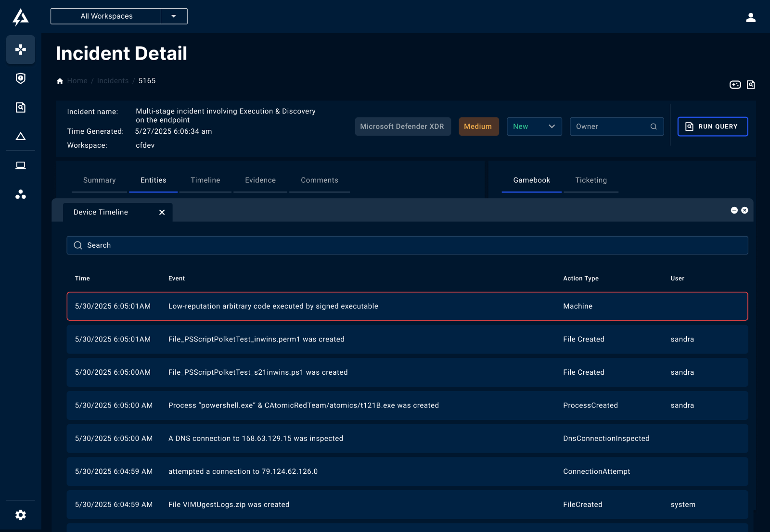
Task: Click the shield icon in the sidebar
Action: coord(20,78)
